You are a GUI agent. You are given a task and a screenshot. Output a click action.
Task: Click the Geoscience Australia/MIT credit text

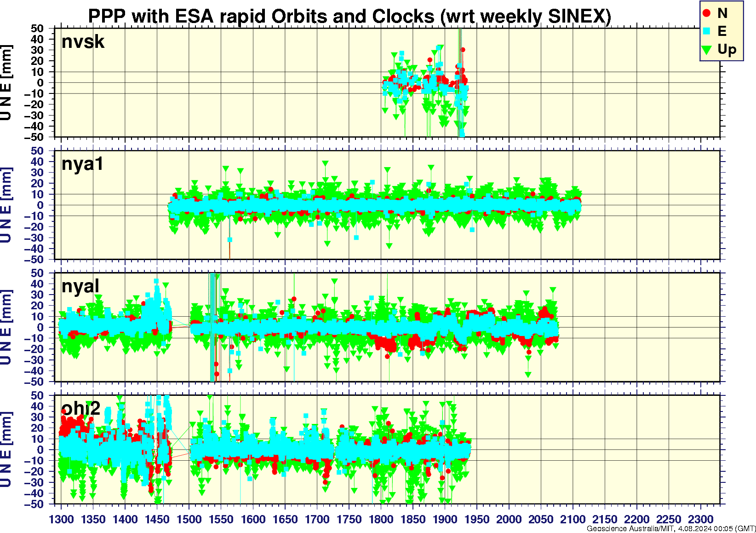point(671,528)
